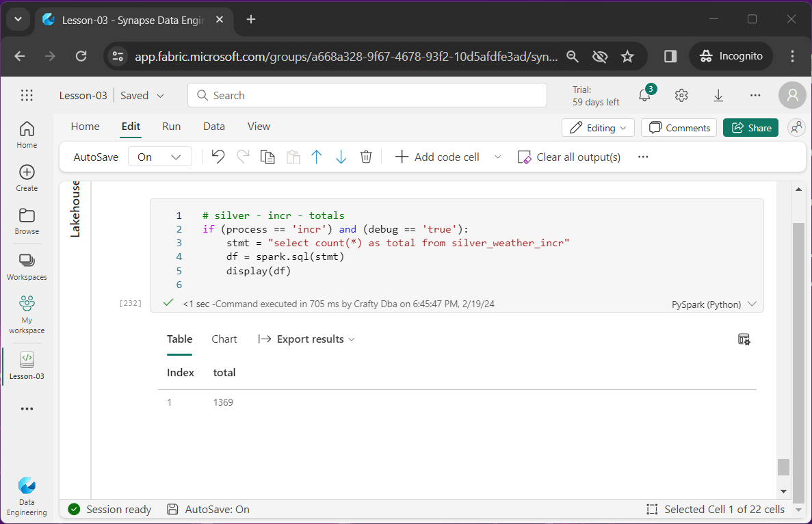Click the undo arrow in notebook toolbar
Image resolution: width=812 pixels, height=524 pixels.
pos(218,157)
